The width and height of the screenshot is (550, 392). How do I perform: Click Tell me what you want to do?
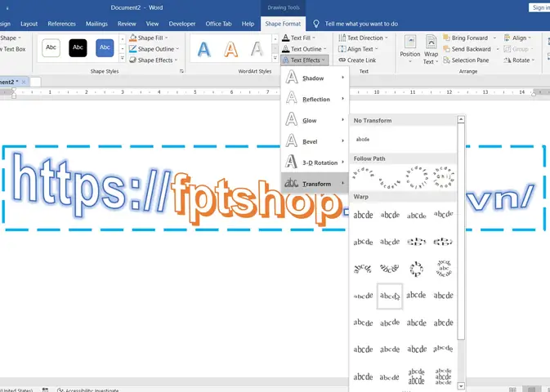tap(361, 24)
